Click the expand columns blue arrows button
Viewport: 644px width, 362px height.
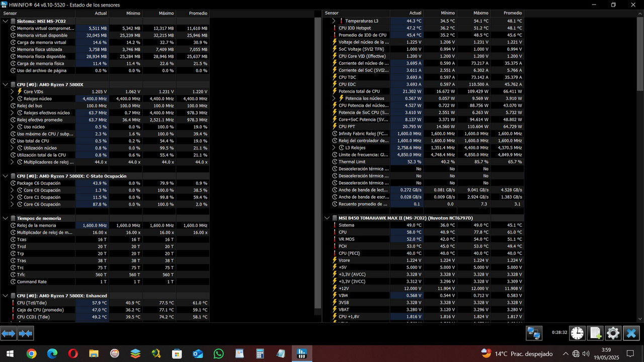pyautogui.click(x=9, y=333)
